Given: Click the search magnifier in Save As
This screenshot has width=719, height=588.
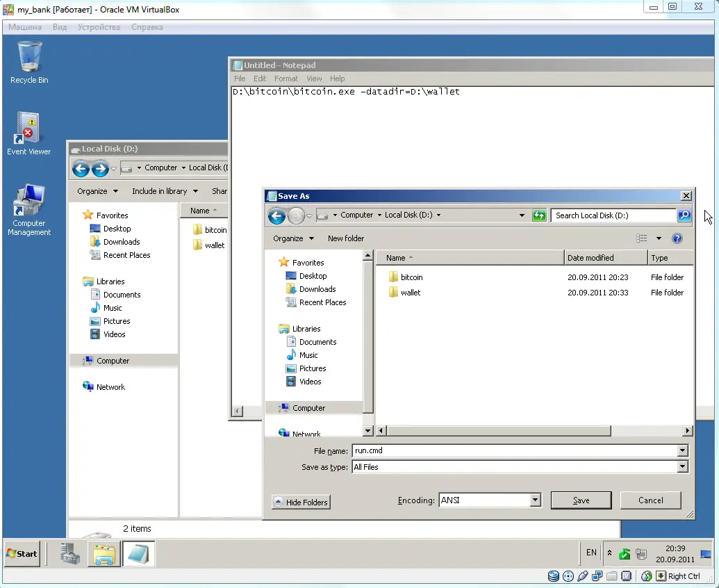Looking at the screenshot, I should [x=684, y=215].
